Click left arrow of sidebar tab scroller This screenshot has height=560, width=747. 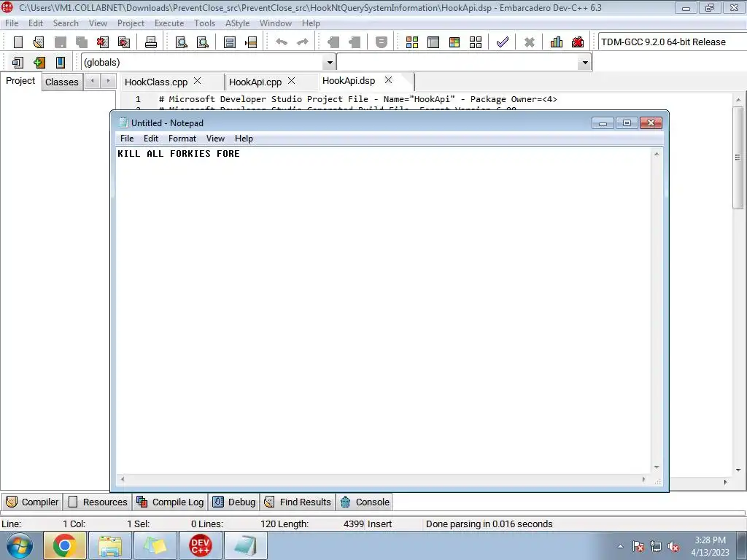92,82
